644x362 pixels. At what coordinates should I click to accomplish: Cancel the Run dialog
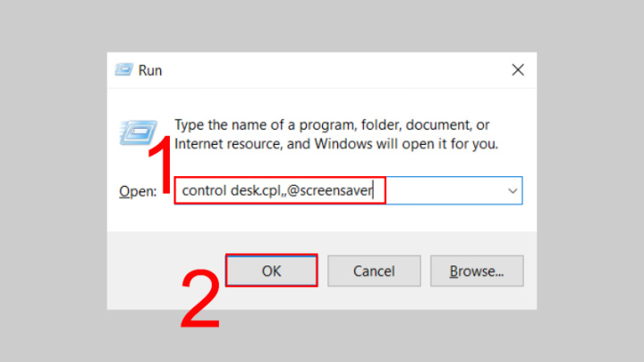(374, 270)
